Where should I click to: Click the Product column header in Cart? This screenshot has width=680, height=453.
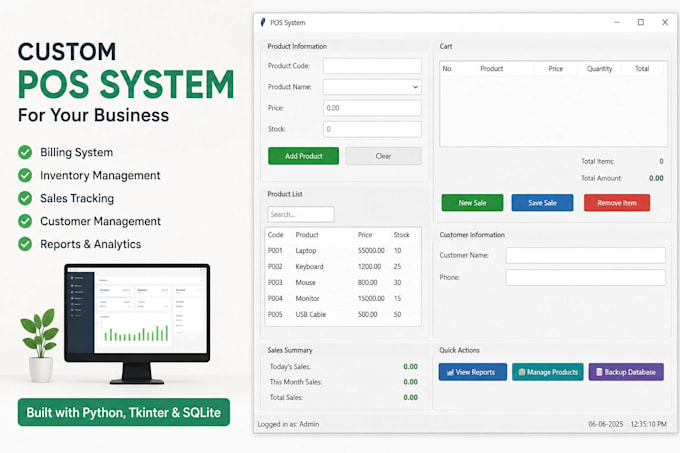click(x=491, y=68)
